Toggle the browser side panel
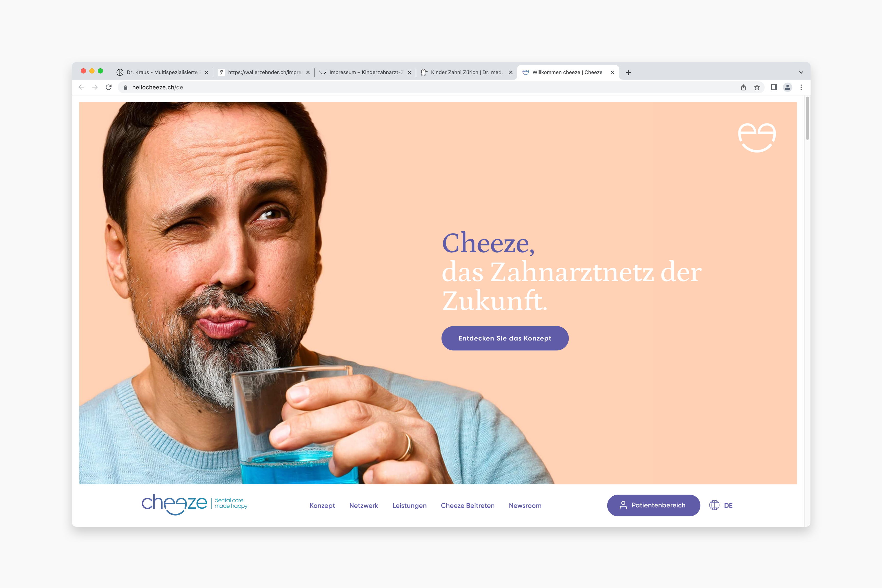 click(774, 87)
